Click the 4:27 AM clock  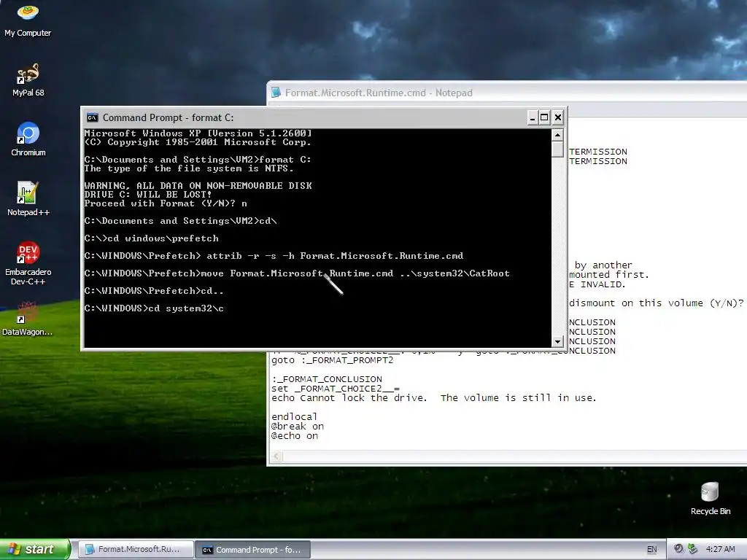[720, 549]
